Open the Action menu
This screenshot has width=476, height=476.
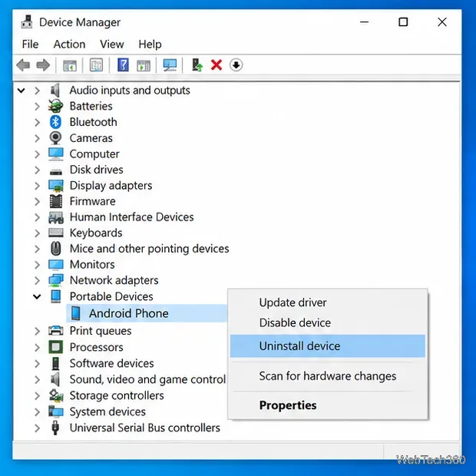pyautogui.click(x=69, y=45)
